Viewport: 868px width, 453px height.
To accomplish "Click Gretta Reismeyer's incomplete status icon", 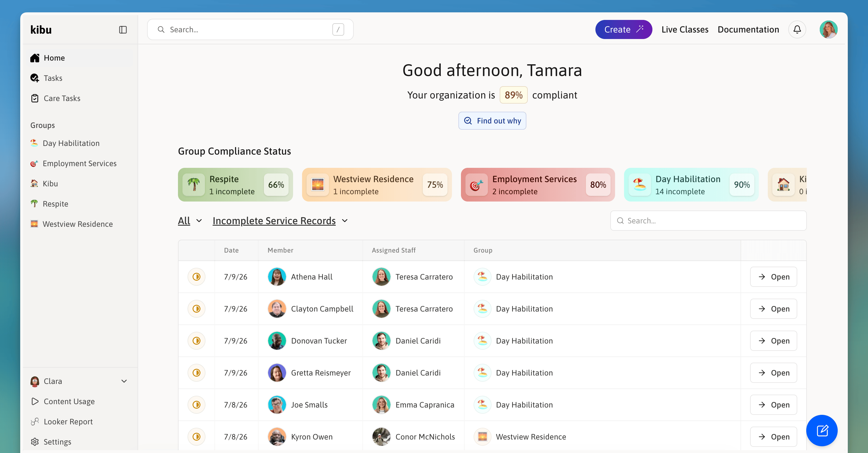I will (x=197, y=373).
